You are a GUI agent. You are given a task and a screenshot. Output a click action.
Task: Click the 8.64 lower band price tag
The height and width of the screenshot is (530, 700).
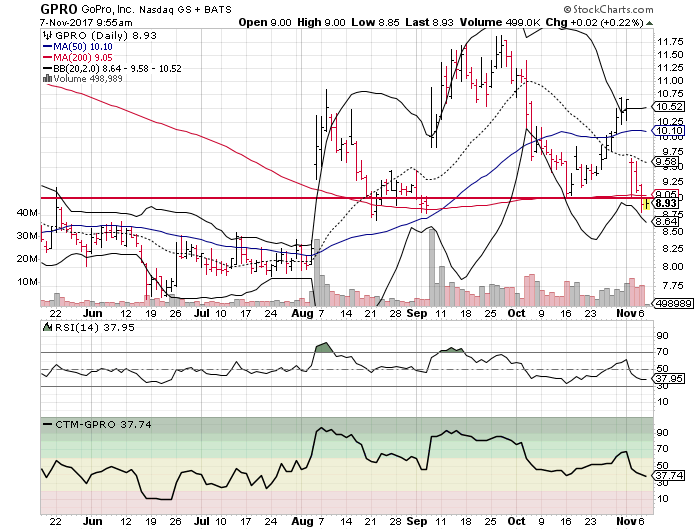tap(666, 221)
